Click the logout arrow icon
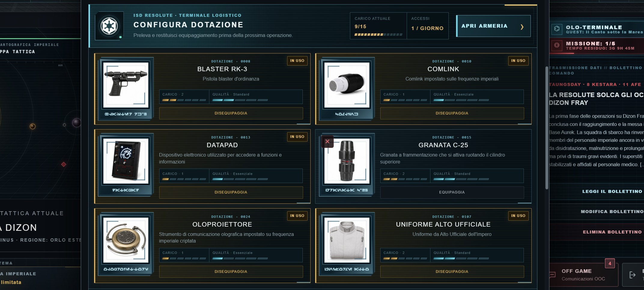Image resolution: width=644 pixels, height=290 pixels. pyautogui.click(x=632, y=275)
